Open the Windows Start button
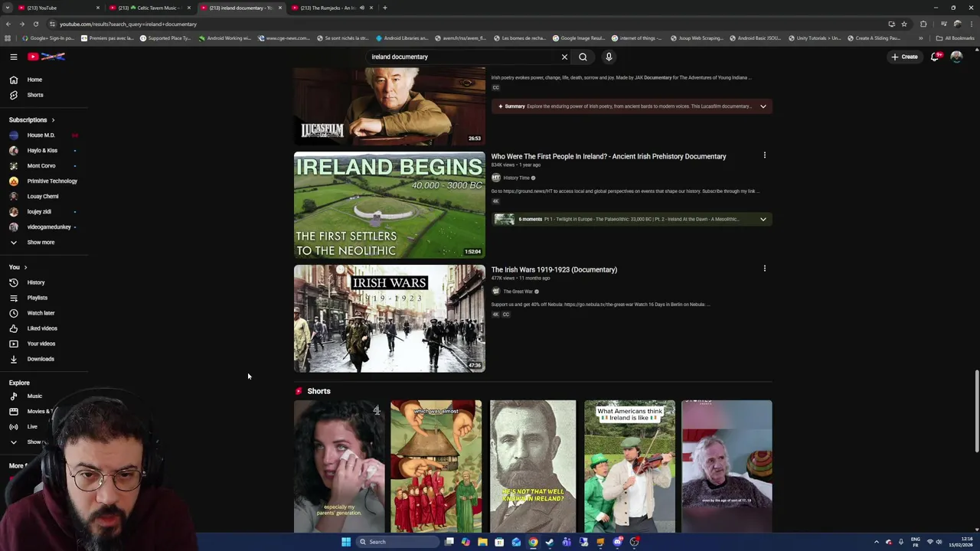Viewport: 980px width, 551px height. point(346,542)
